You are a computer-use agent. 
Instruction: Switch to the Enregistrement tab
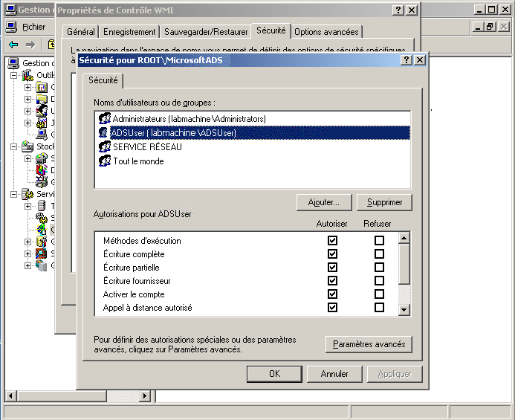coord(129,32)
